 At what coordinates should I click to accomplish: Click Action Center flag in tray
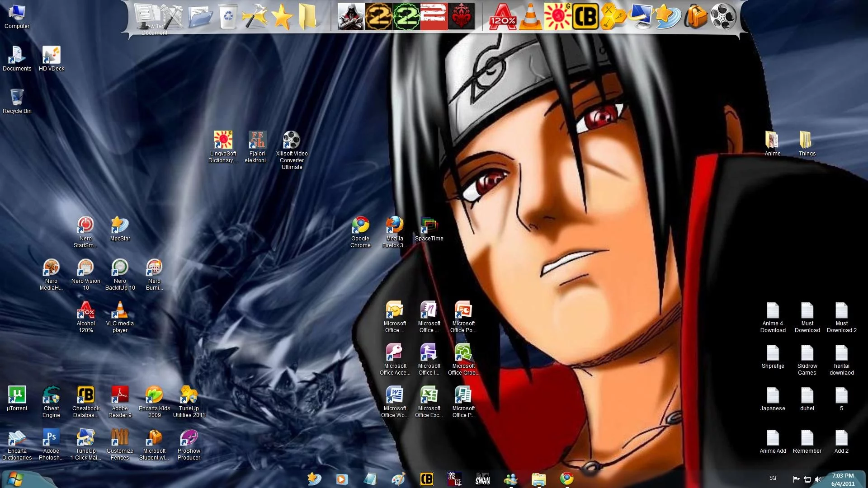(x=796, y=479)
